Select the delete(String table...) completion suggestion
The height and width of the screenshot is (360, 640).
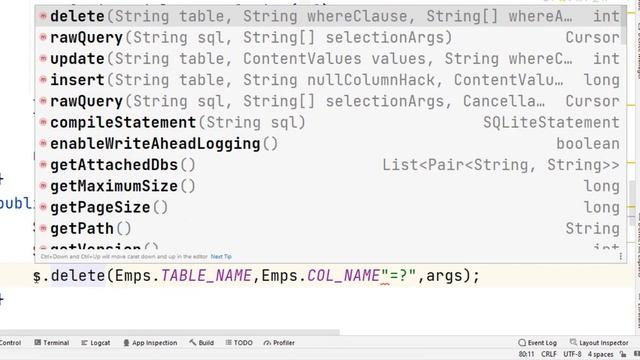tap(330, 16)
